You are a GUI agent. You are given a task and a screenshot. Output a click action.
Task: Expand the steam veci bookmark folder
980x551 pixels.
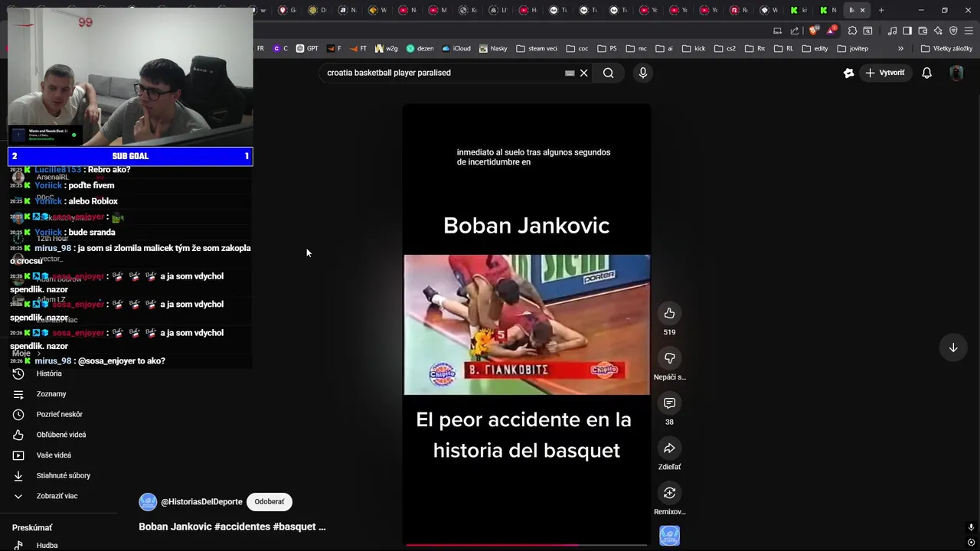537,48
